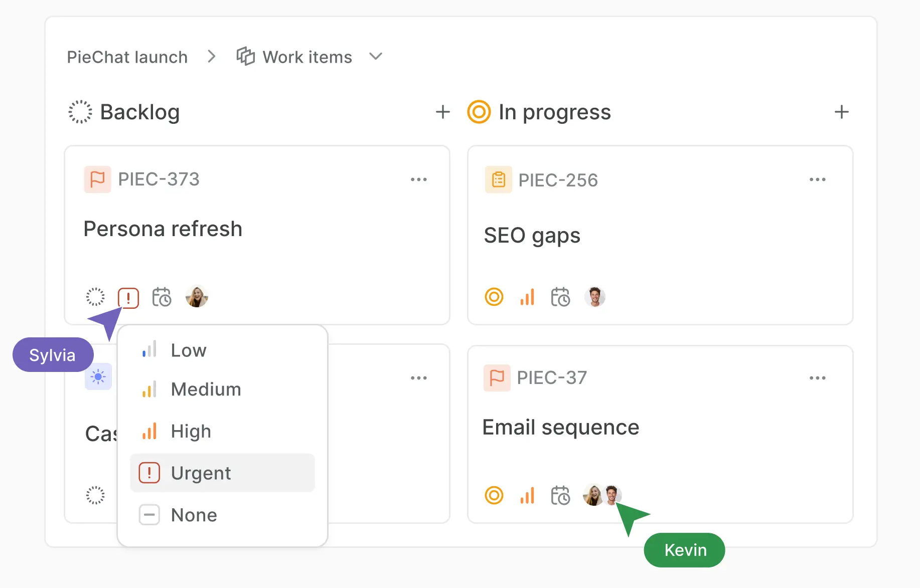Open the due date icon on Email sequence
Screen dimensions: 920x588
tap(560, 496)
